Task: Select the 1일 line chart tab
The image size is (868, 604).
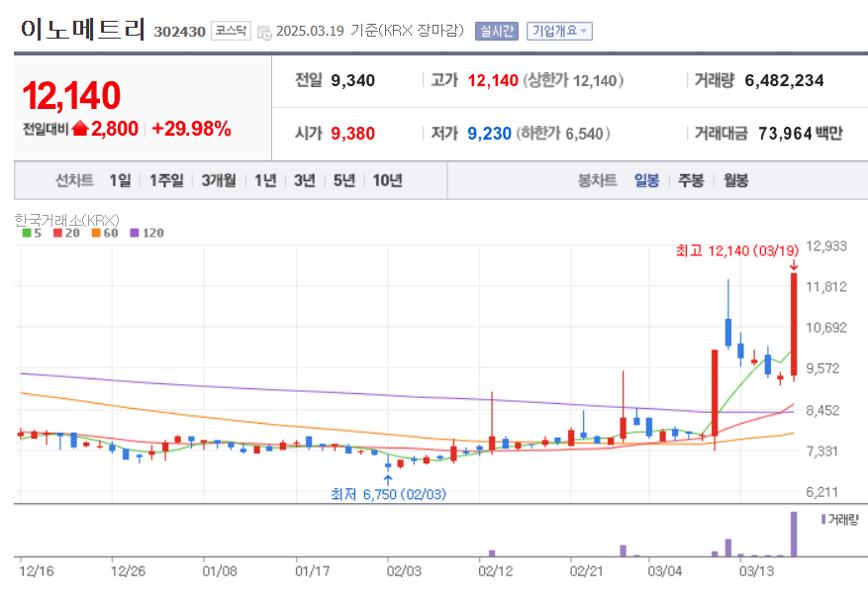Action: [x=120, y=180]
